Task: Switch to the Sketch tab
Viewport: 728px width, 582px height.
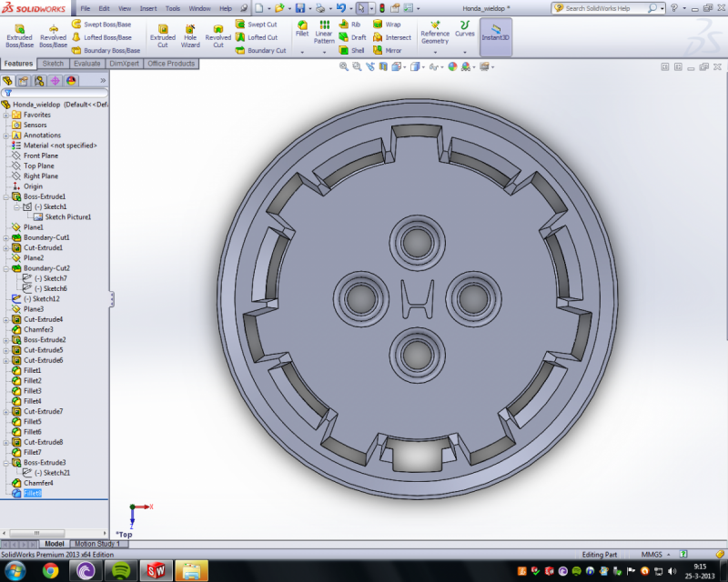Action: click(53, 64)
